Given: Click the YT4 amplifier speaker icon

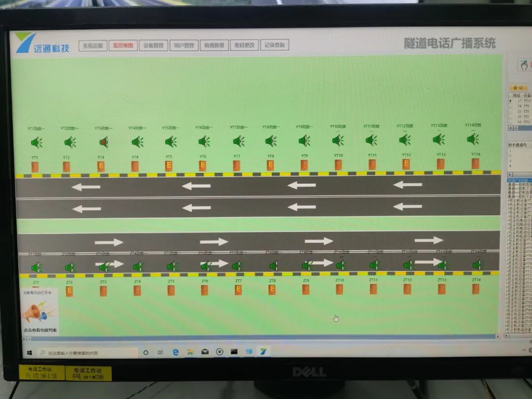Looking at the screenshot, I should click(x=137, y=141).
